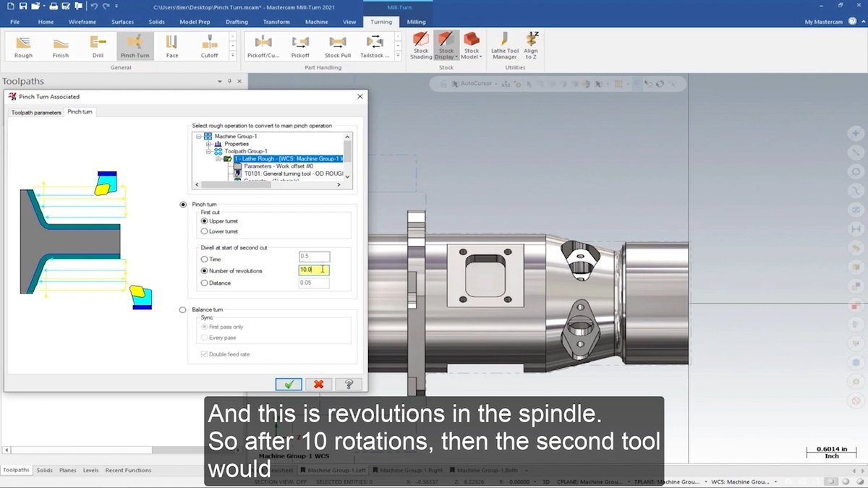This screenshot has height=488, width=868.
Task: Choose Upper turret for first cut
Action: click(x=205, y=221)
